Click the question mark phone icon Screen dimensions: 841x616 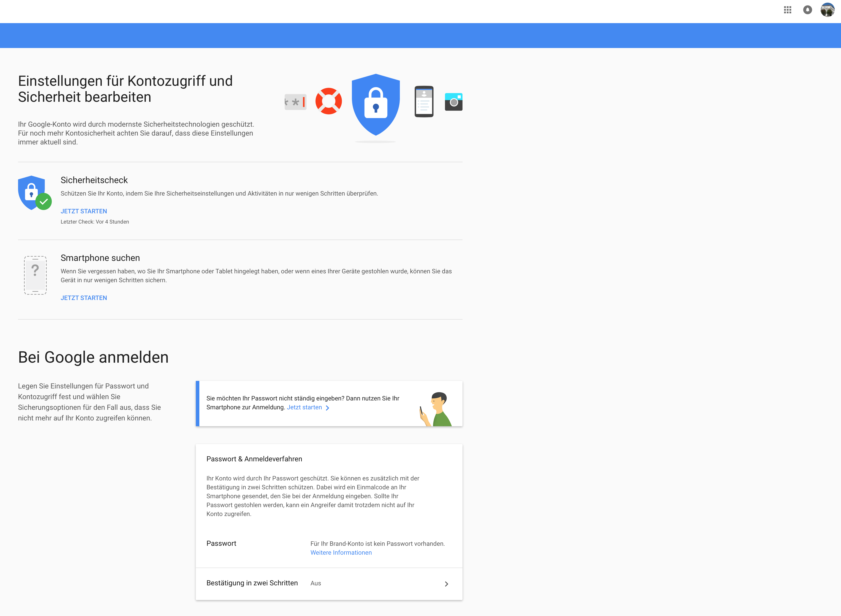[x=35, y=275]
